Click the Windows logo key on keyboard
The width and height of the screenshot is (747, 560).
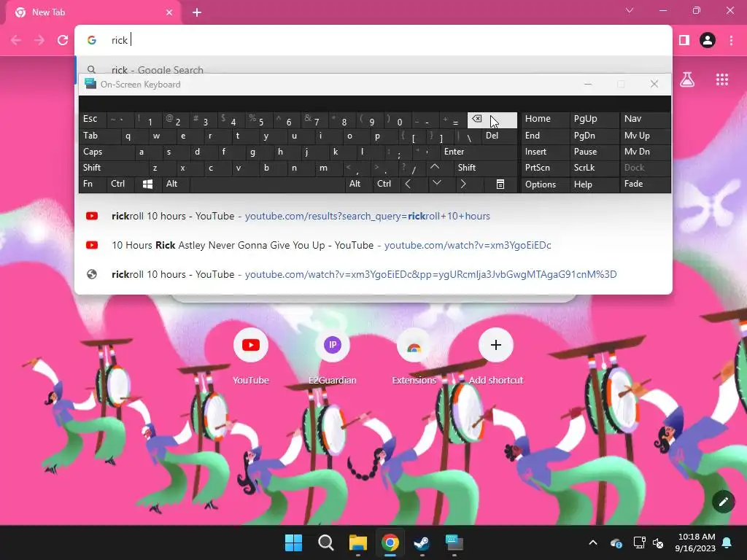[147, 184]
